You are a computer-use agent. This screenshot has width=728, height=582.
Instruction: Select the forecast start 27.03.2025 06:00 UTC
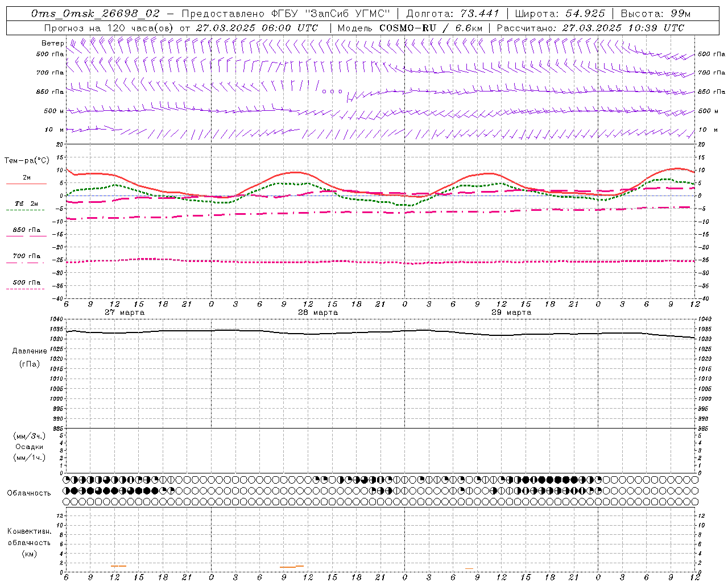pyautogui.click(x=257, y=28)
